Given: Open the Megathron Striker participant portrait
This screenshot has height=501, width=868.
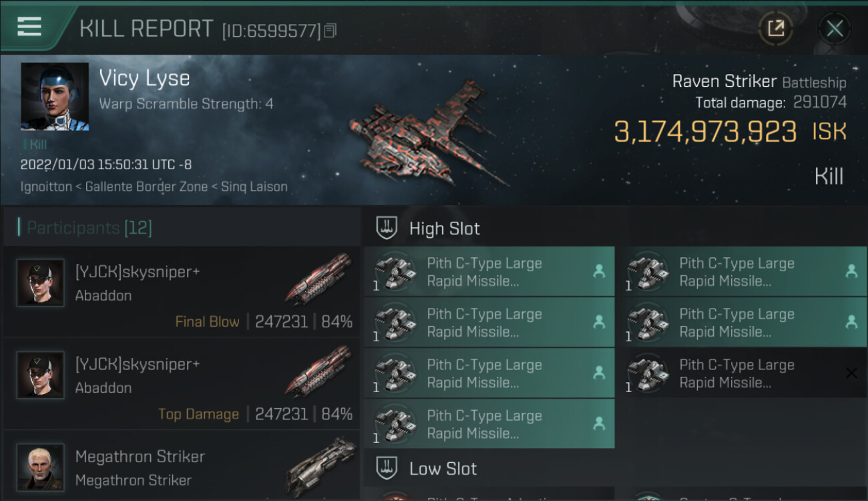Looking at the screenshot, I should pos(40,467).
